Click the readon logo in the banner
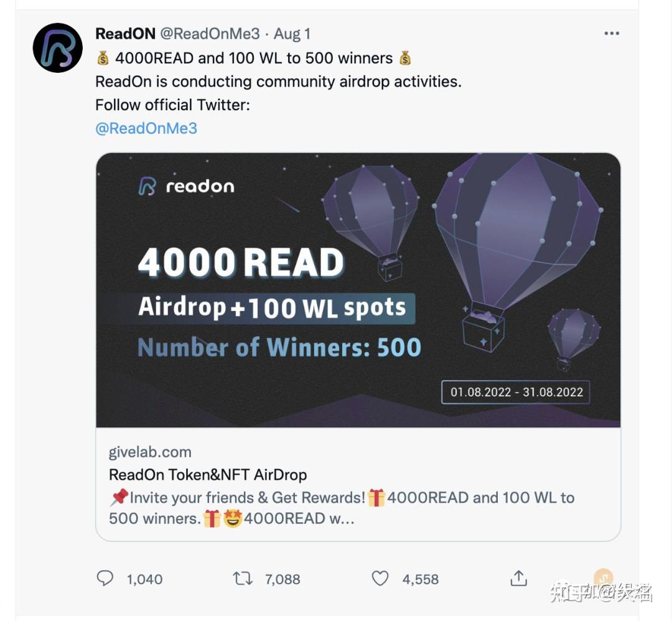The height and width of the screenshot is (621, 672). pyautogui.click(x=187, y=187)
